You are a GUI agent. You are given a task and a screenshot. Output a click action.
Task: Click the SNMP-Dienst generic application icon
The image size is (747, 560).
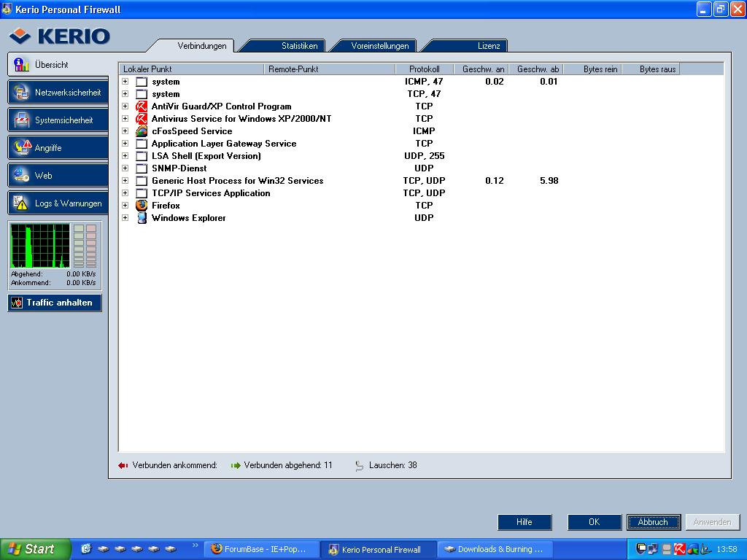pyautogui.click(x=142, y=168)
